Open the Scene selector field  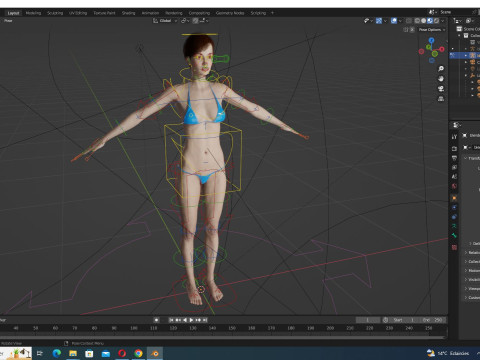pos(455,12)
